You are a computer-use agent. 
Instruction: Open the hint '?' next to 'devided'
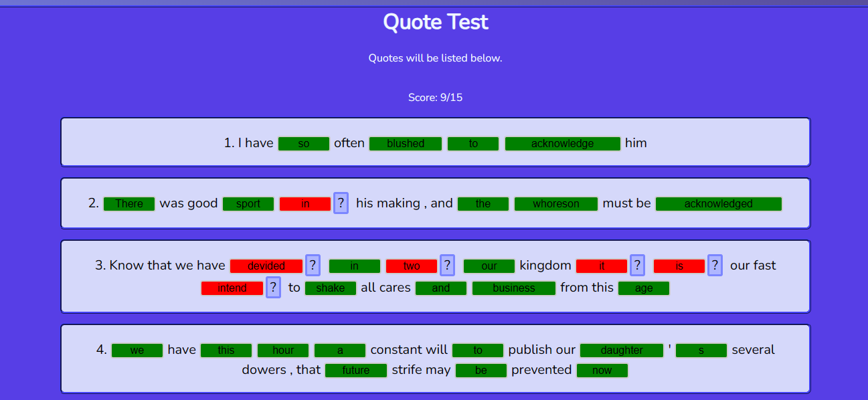coord(313,265)
